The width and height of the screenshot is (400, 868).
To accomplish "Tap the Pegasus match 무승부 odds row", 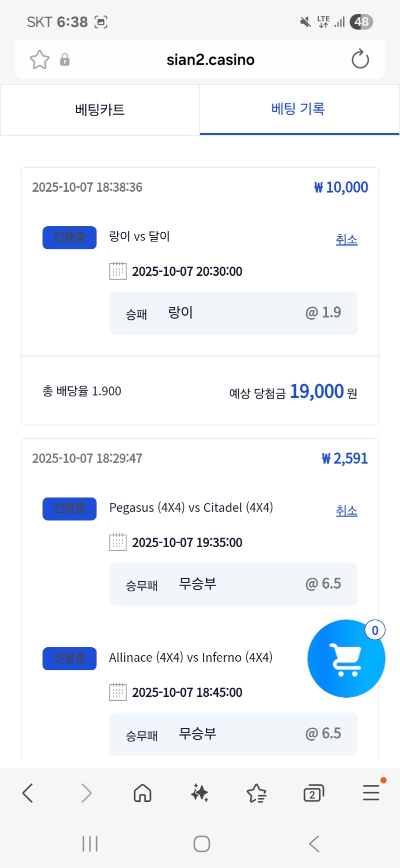I will (233, 584).
